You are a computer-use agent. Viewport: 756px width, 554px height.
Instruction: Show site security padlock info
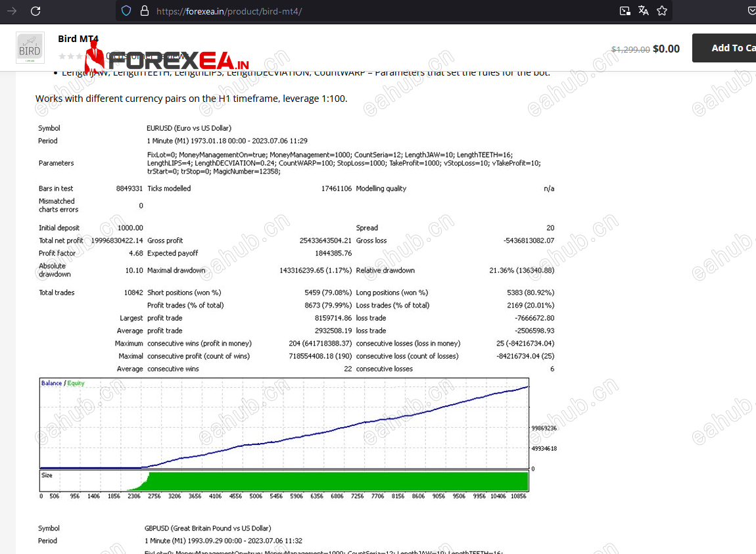pyautogui.click(x=144, y=11)
